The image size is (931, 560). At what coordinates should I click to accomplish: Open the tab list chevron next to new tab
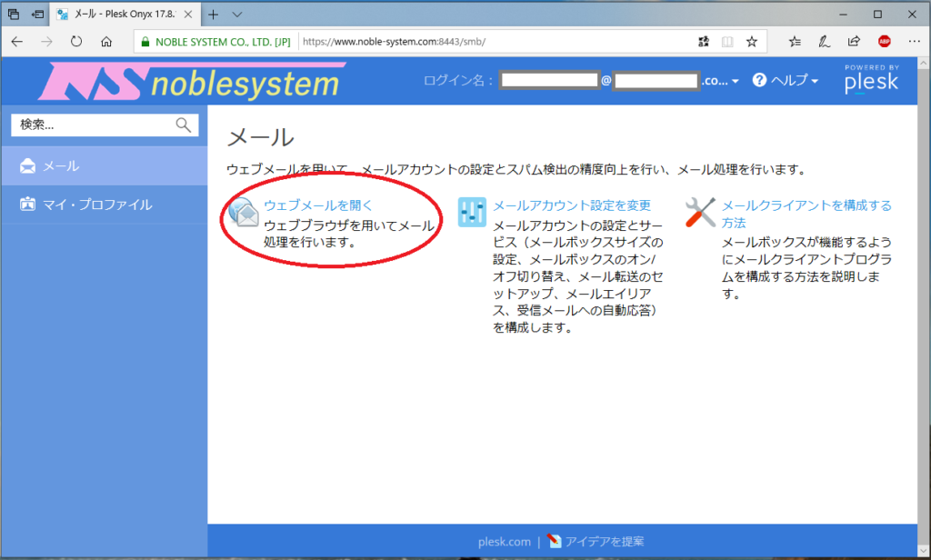tap(236, 15)
